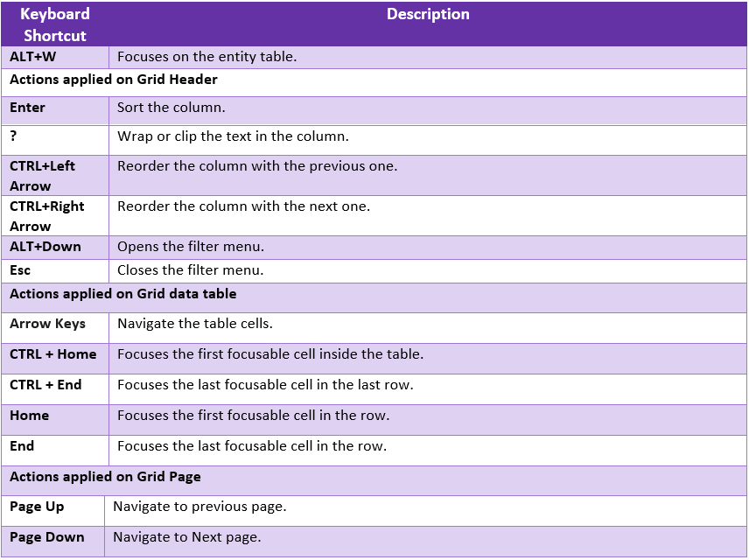Viewport: 749px width, 560px height.
Task: Click the 'Actions applied on Grid Header' row
Action: pyautogui.click(x=114, y=80)
